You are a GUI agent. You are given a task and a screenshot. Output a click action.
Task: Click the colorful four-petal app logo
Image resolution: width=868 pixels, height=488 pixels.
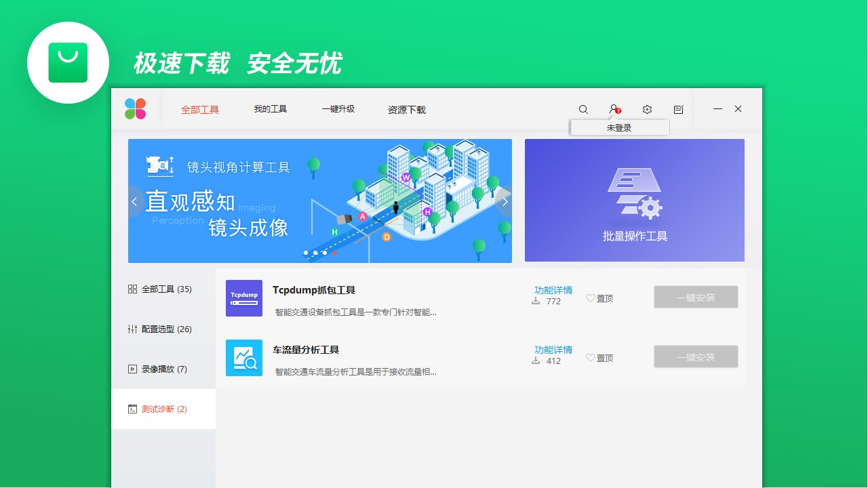pyautogui.click(x=135, y=108)
